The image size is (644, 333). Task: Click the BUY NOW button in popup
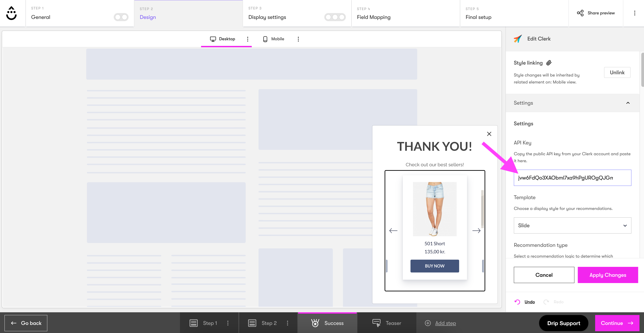[x=435, y=266]
